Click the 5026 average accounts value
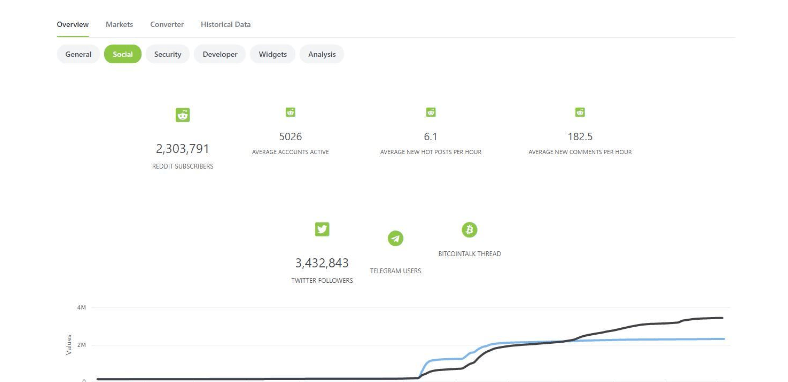Screen dimensions: 788x382 click(x=290, y=136)
